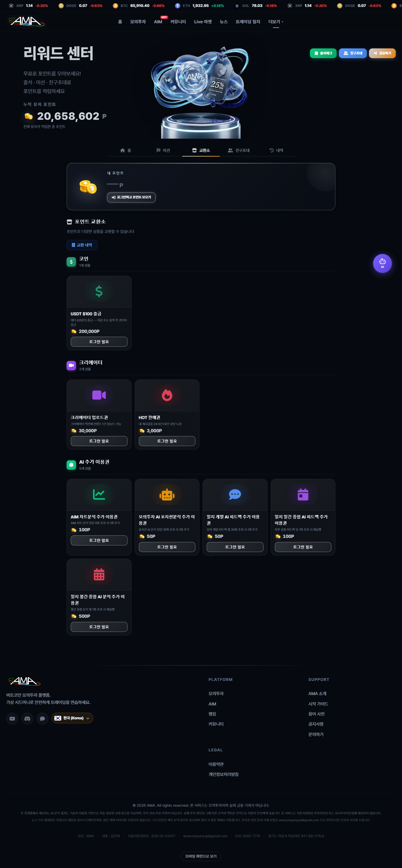Image resolution: width=402 pixels, height=868 pixels.
Task: Click the green 코인 category icon
Action: click(x=71, y=262)
